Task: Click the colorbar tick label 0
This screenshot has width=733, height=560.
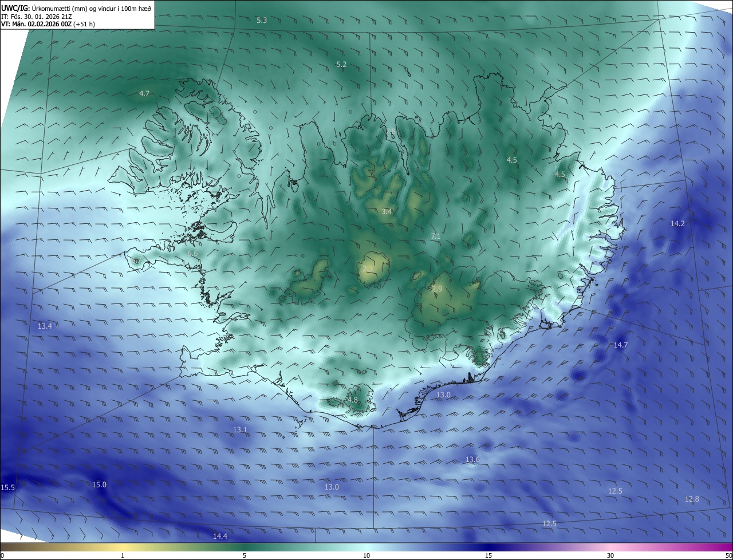Action: [2, 555]
